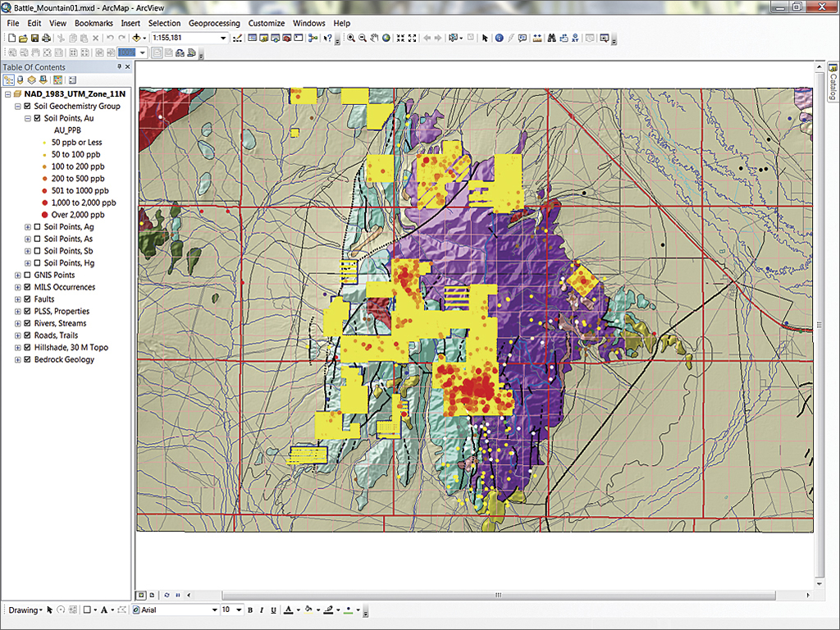Select the Zoom In tool

click(352, 39)
